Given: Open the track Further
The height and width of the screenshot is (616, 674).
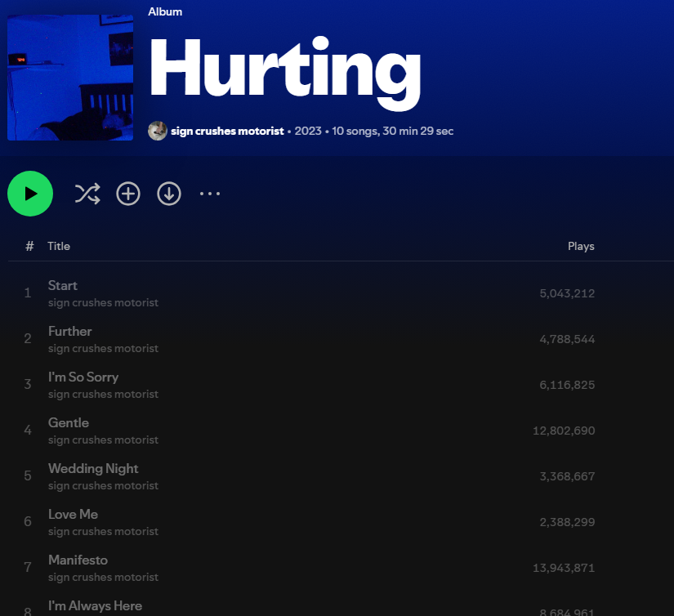Looking at the screenshot, I should (x=69, y=331).
